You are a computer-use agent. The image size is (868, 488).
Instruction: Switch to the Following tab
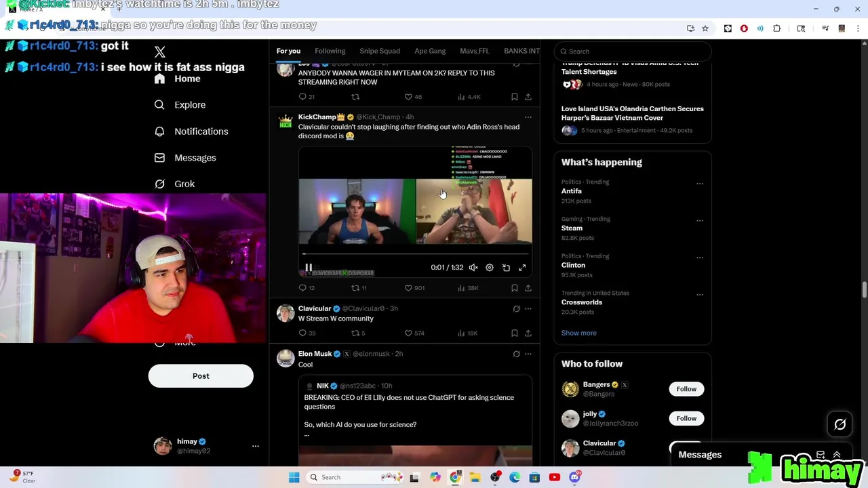click(x=330, y=51)
